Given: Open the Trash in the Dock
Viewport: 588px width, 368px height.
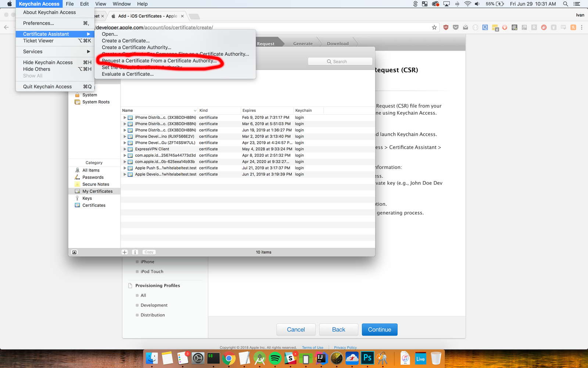Looking at the screenshot, I should (436, 358).
